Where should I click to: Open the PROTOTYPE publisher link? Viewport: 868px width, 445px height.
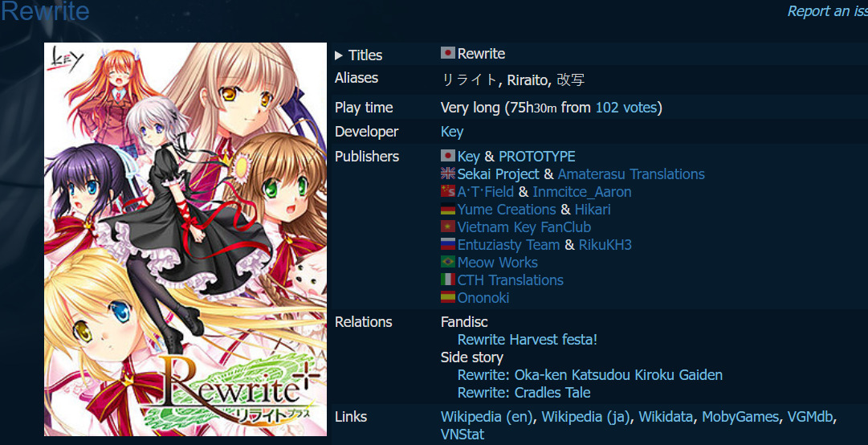click(x=537, y=156)
